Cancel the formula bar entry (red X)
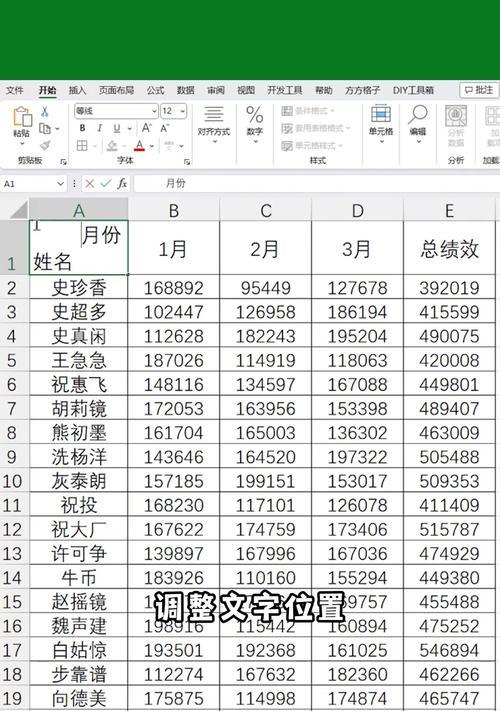Image resolution: width=500 pixels, height=711 pixels. pyautogui.click(x=89, y=184)
